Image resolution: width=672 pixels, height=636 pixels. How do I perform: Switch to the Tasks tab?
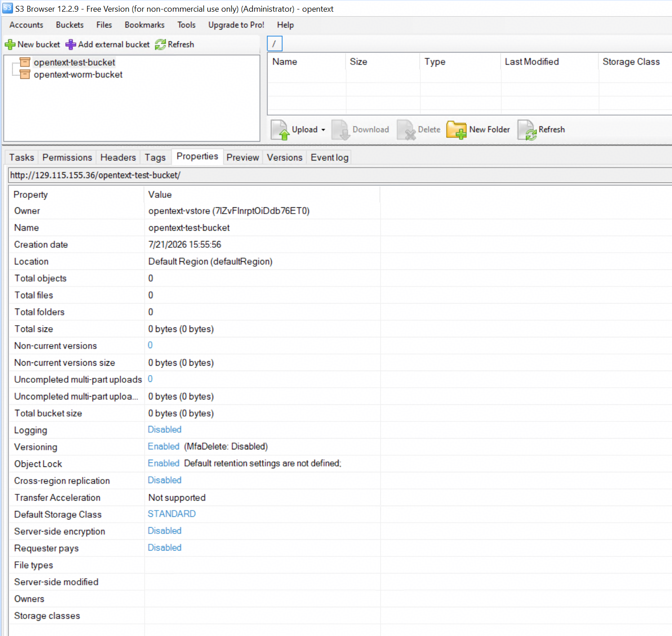coord(22,157)
